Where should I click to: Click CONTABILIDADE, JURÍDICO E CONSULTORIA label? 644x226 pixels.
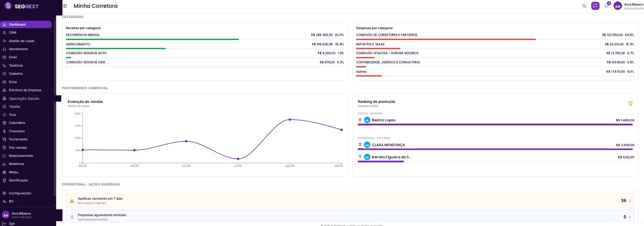[388, 62]
